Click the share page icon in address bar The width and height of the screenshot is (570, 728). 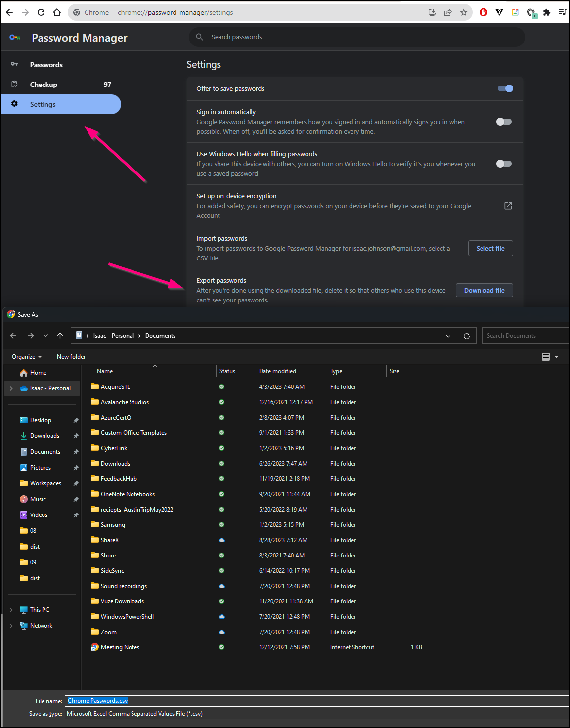448,12
